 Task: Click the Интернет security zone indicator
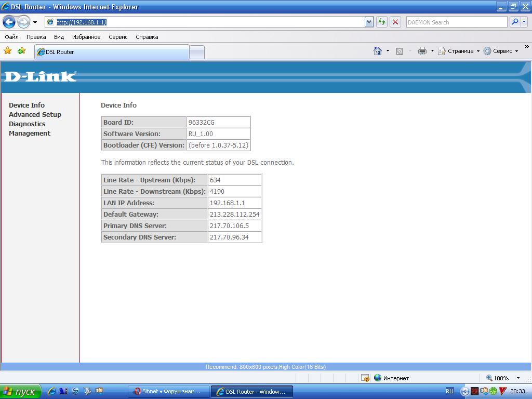(x=391, y=378)
